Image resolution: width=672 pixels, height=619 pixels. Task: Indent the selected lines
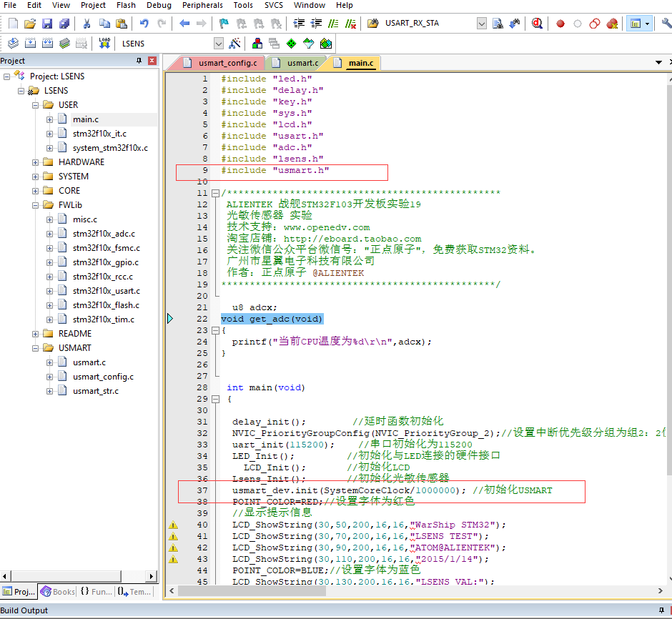point(299,24)
